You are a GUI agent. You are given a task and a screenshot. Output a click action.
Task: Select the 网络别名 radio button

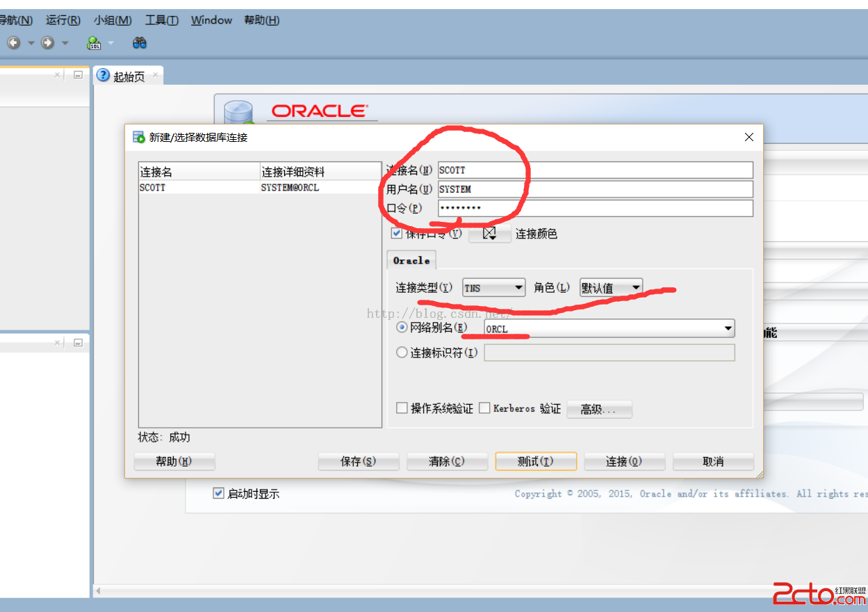coord(402,328)
